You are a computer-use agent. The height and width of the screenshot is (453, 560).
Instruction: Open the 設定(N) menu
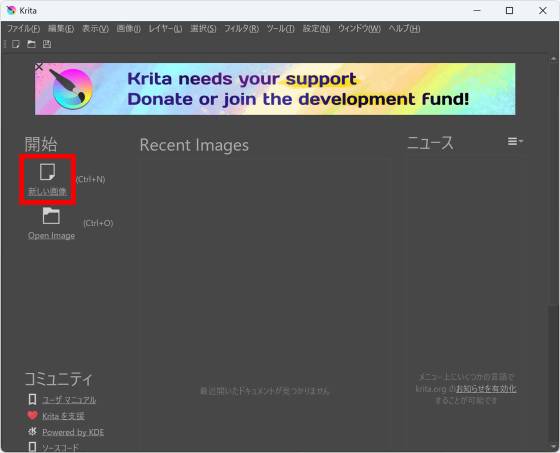click(x=316, y=29)
